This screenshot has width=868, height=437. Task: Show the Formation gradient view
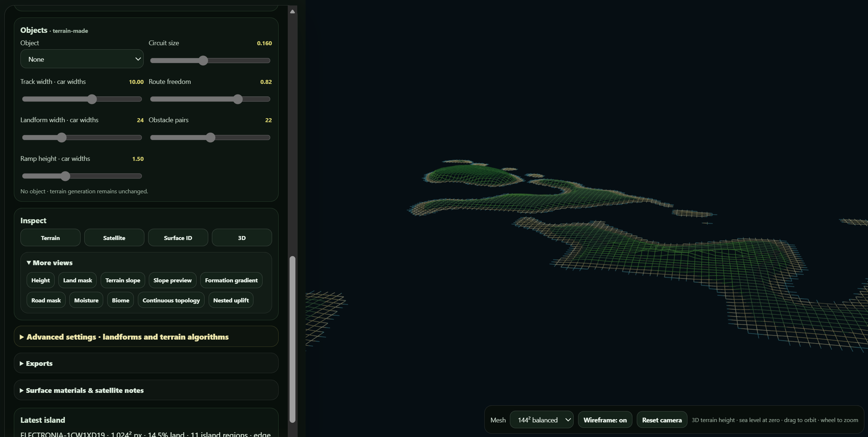click(x=231, y=280)
